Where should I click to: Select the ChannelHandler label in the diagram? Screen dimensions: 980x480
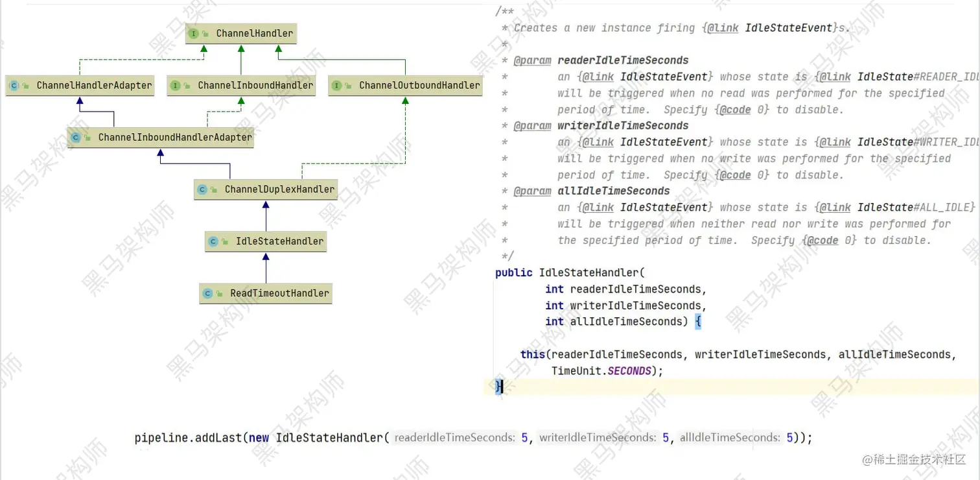255,33
